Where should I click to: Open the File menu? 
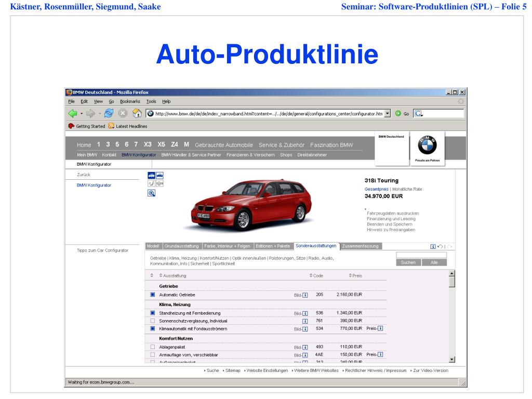[71, 101]
